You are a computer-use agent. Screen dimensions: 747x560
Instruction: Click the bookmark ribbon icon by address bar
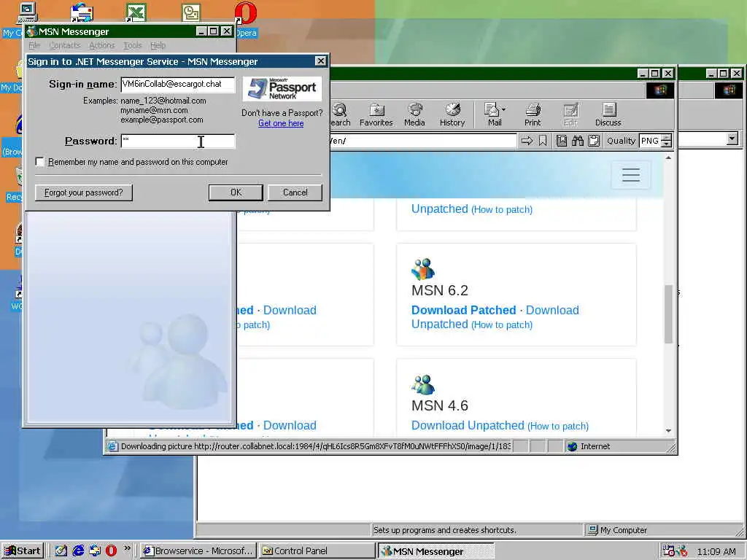[543, 141]
